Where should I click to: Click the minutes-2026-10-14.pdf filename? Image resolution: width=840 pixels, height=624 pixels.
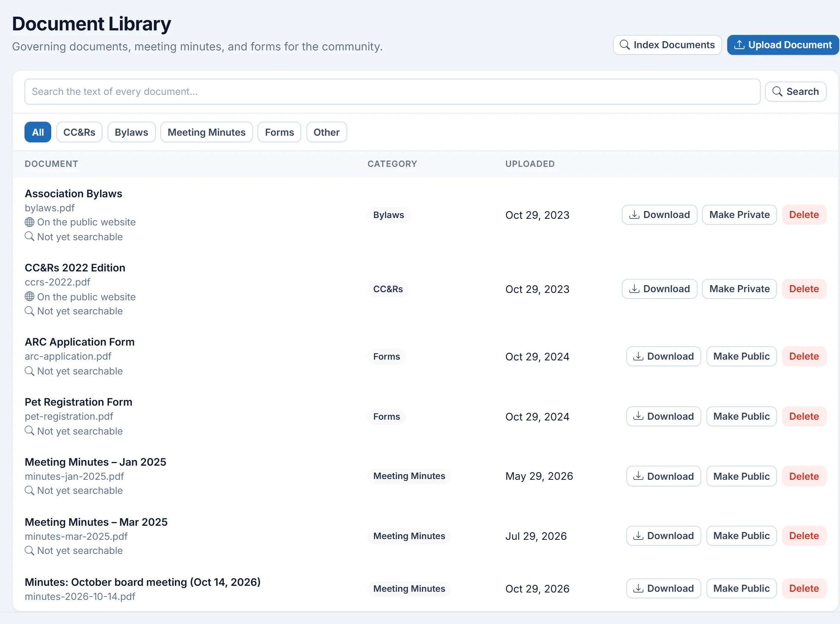(x=80, y=597)
